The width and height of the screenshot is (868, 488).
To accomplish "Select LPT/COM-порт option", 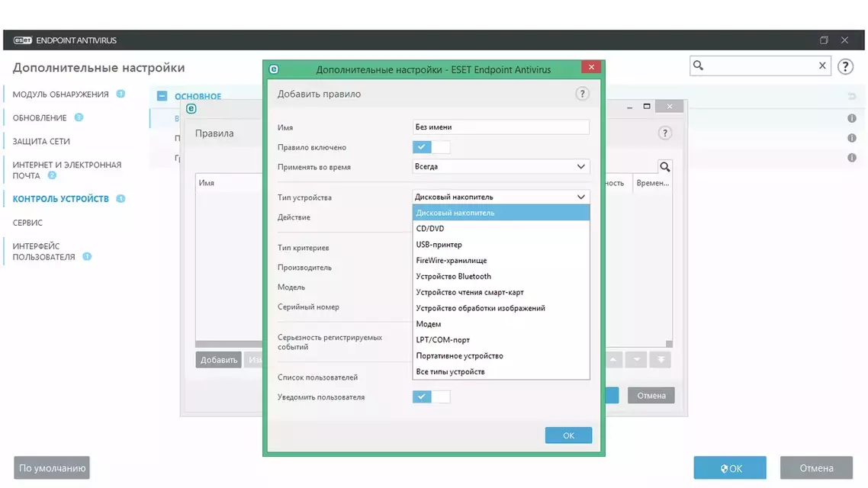I will [x=501, y=340].
